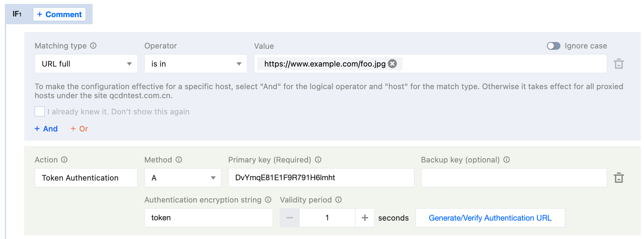644x239 pixels.
Task: Open the URL full matching type dropdown
Action: (x=86, y=64)
